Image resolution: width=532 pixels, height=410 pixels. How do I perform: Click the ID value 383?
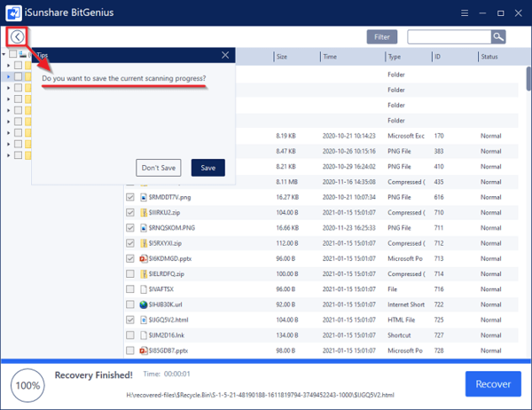point(439,151)
